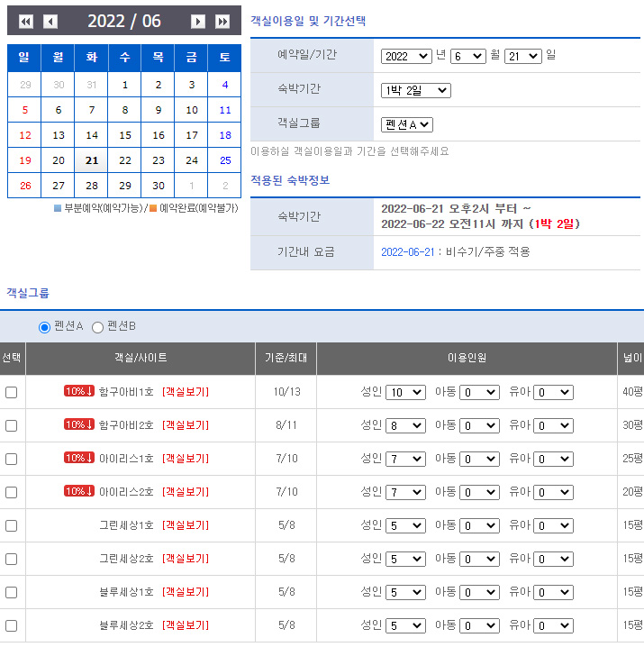Go to previous month in calendar
The width and height of the screenshot is (644, 647).
tap(50, 22)
